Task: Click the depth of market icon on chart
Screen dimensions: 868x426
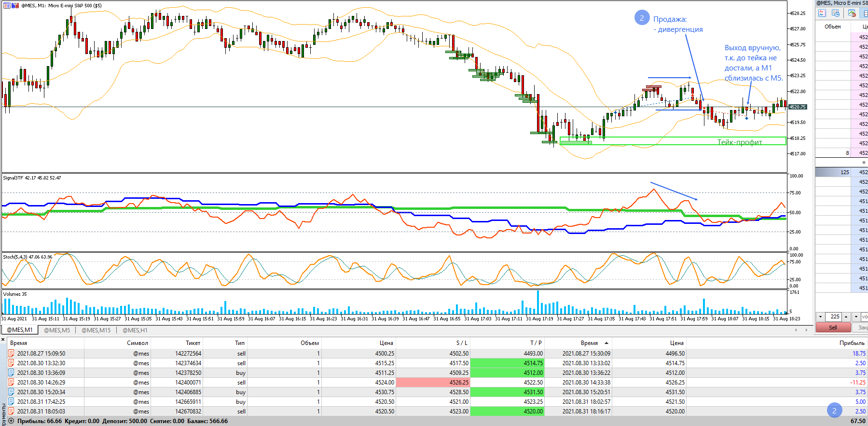Action: click(7, 5)
